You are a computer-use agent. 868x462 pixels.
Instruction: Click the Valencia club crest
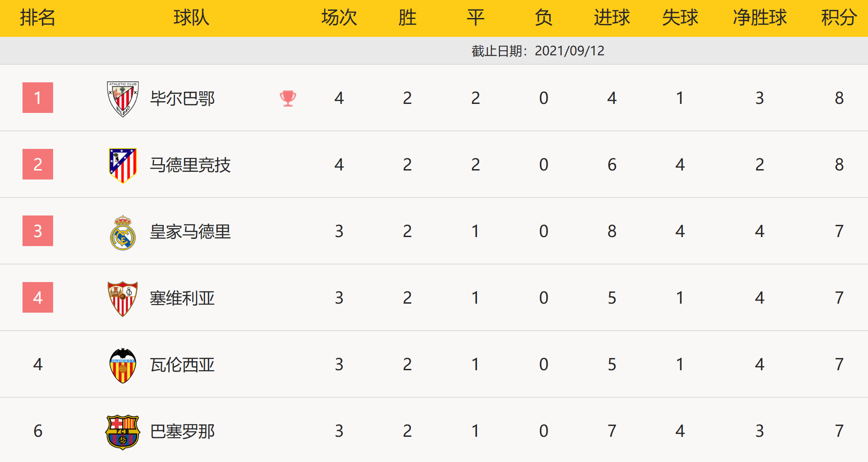click(122, 365)
